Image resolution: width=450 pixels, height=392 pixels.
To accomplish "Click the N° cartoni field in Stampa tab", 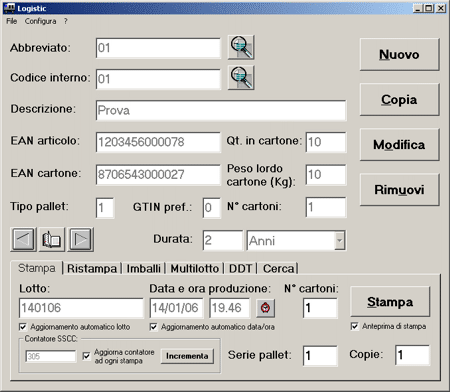I will pos(320,308).
